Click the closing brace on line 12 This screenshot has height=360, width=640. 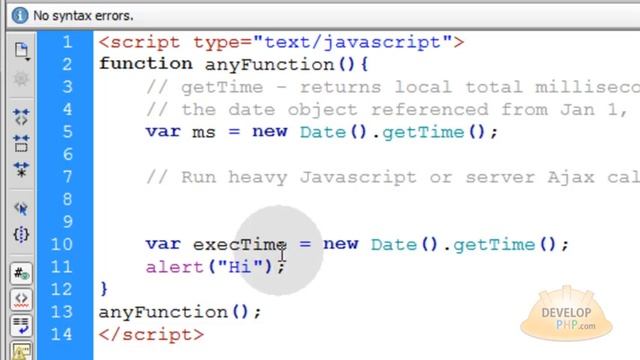point(104,289)
